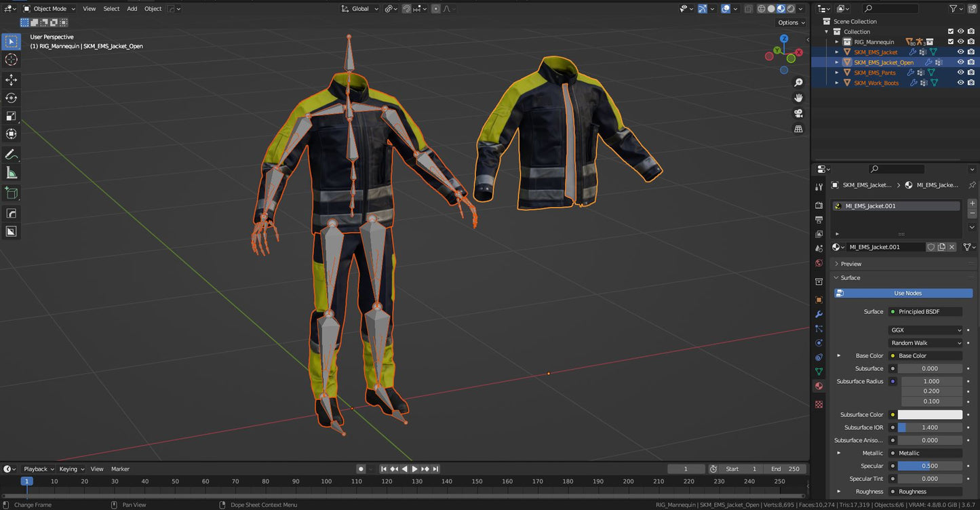Click the Use Nodes button
This screenshot has height=510, width=980.
tap(907, 293)
